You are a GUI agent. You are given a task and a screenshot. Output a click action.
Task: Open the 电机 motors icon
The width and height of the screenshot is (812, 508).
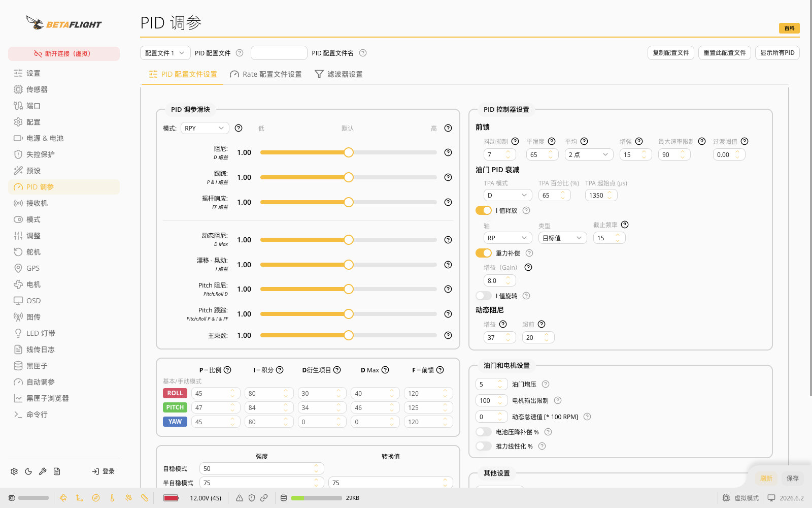click(18, 284)
